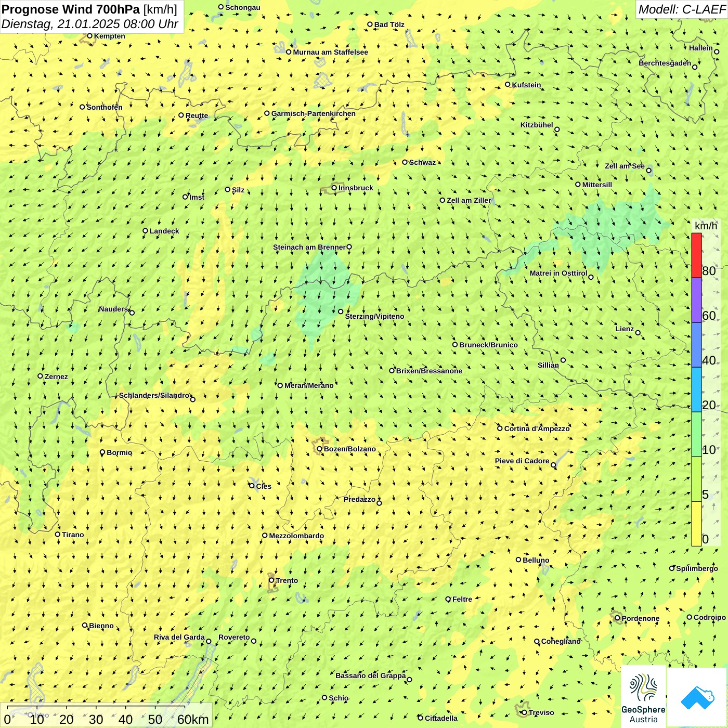Click the Cortina d'Ampezzo marker
This screenshot has width=728, height=728.
tap(500, 428)
